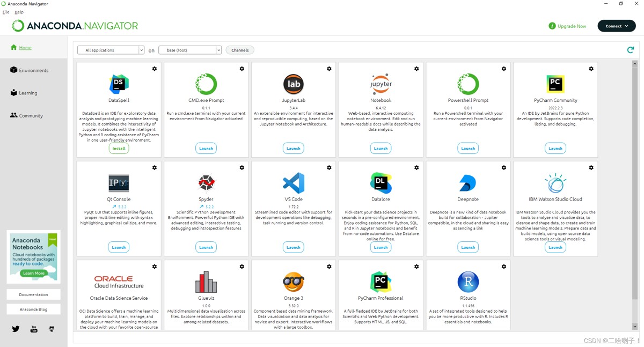Open Powershell Prompt tile settings gear
Image resolution: width=644 pixels, height=347 pixels.
504,69
